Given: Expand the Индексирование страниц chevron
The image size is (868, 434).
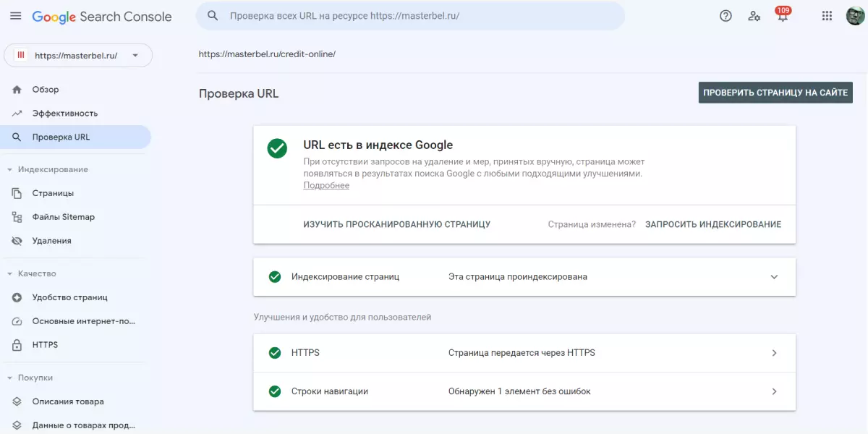Looking at the screenshot, I should pos(774,277).
